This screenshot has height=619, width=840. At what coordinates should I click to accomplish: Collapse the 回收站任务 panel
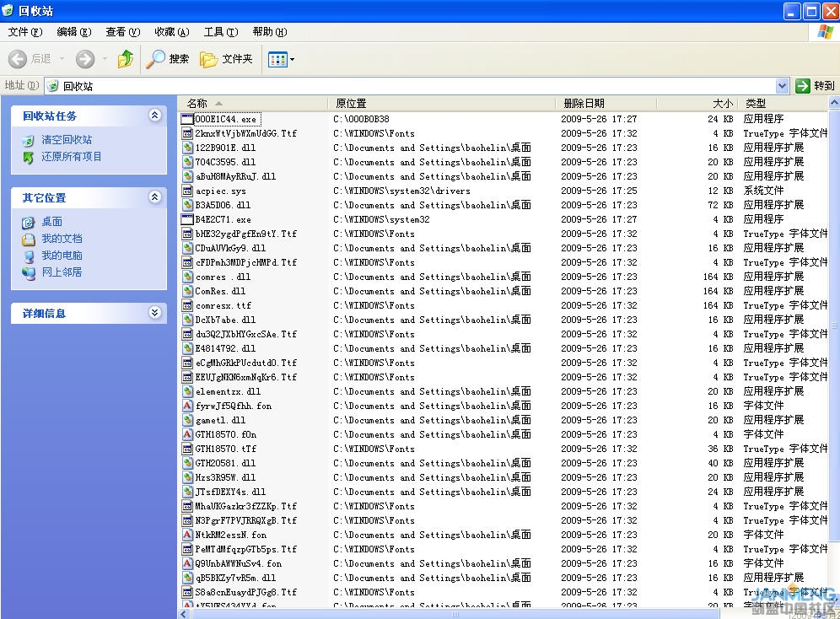pyautogui.click(x=154, y=116)
